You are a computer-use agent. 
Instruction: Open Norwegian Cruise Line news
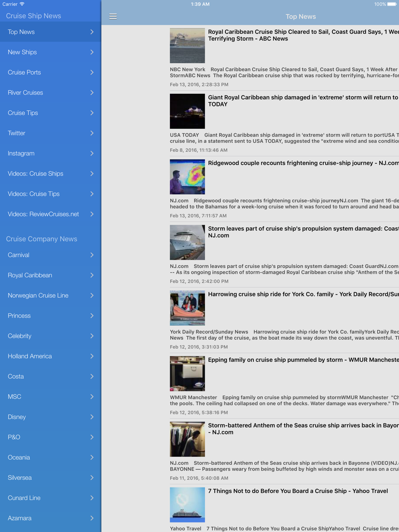pyautogui.click(x=51, y=296)
